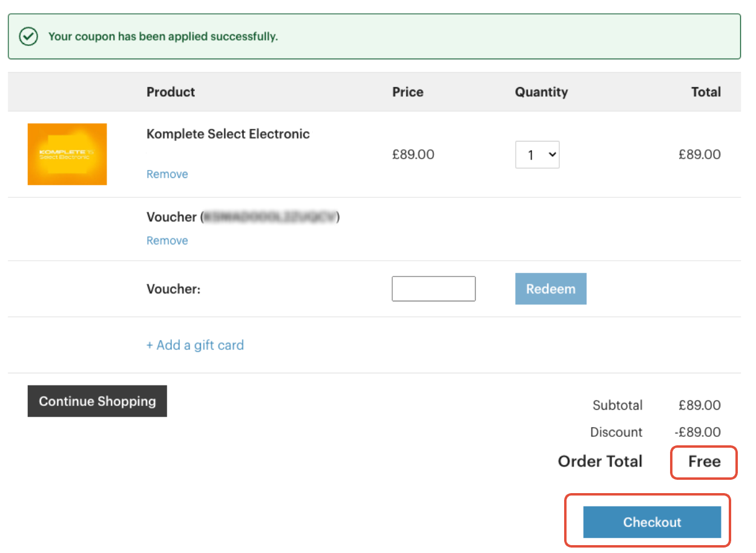756x553 pixels.
Task: Click the Free order total value
Action: (x=705, y=462)
